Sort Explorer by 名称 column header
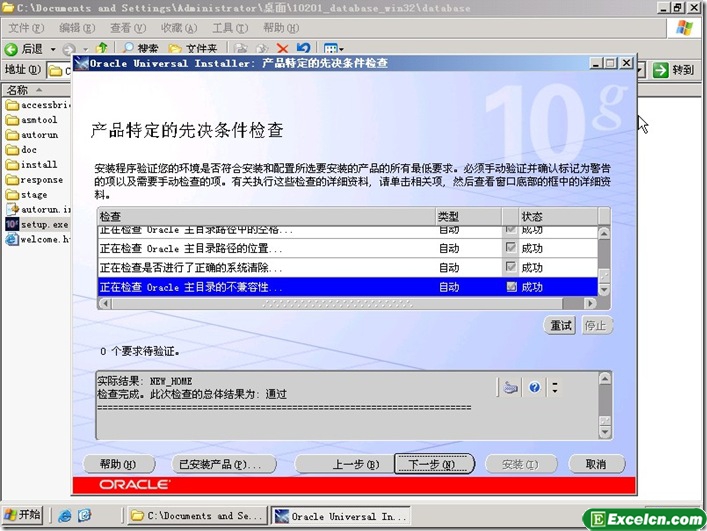The image size is (707, 531). 36,90
